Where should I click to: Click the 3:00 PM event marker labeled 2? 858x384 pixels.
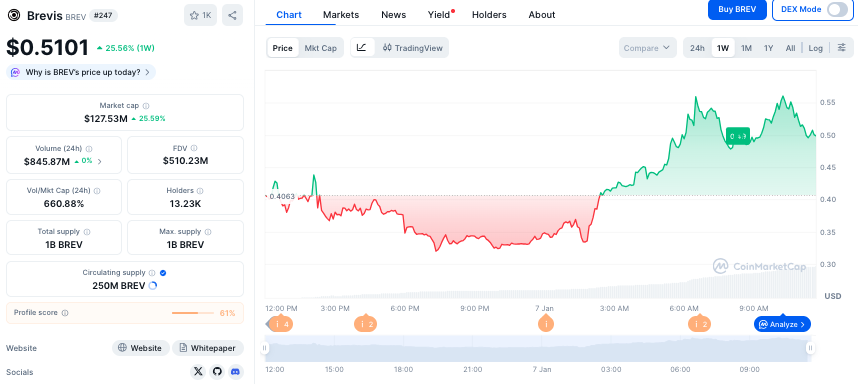(x=366, y=324)
